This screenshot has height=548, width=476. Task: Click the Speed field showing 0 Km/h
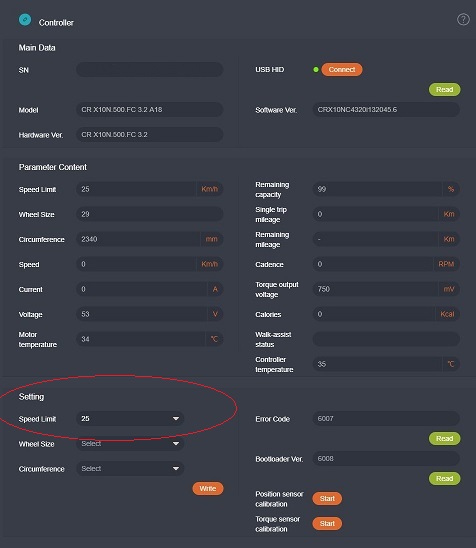click(x=150, y=264)
